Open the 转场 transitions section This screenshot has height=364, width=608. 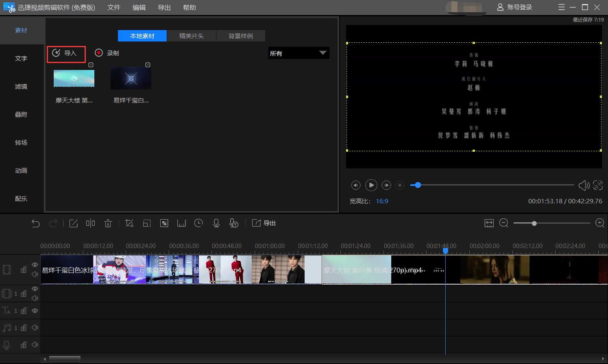coord(21,143)
